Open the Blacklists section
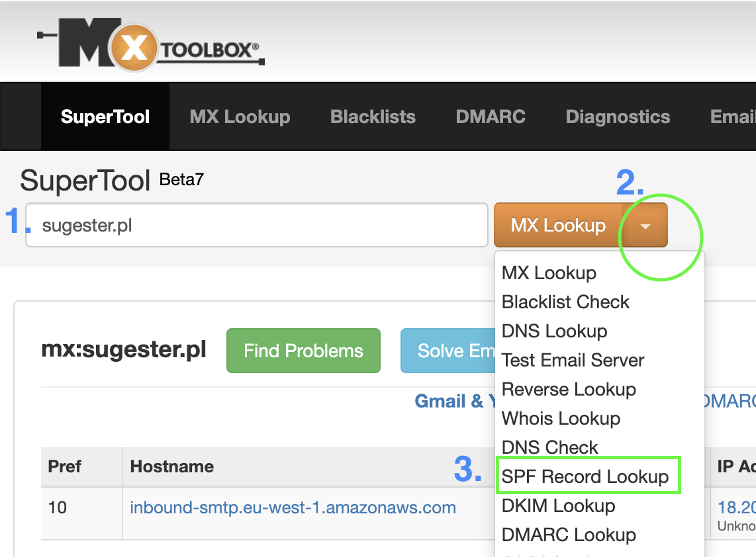The image size is (756, 557). click(373, 116)
